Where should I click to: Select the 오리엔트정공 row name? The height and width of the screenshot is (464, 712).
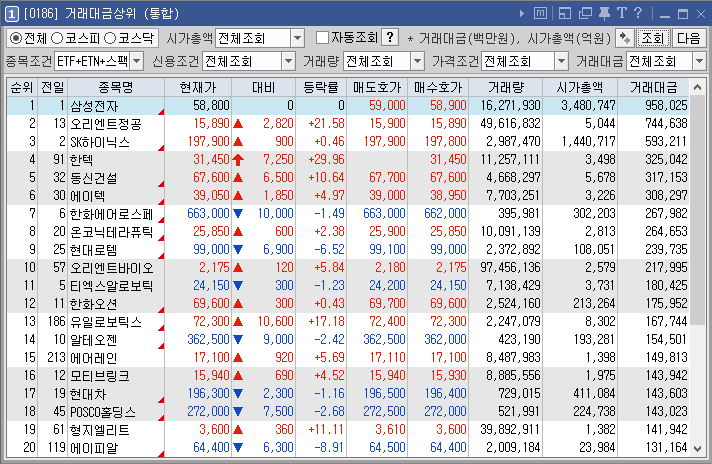[106, 123]
